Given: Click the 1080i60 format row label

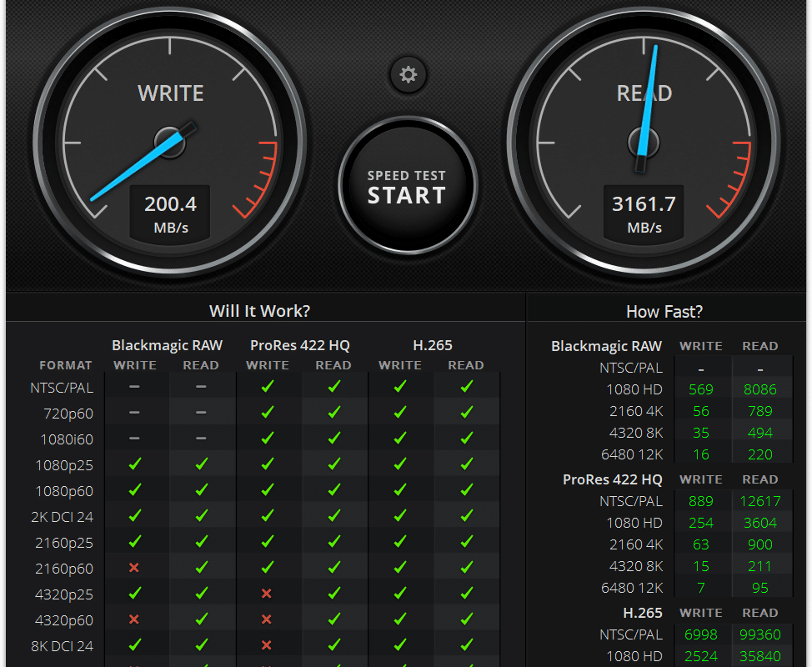Looking at the screenshot, I should tap(67, 439).
